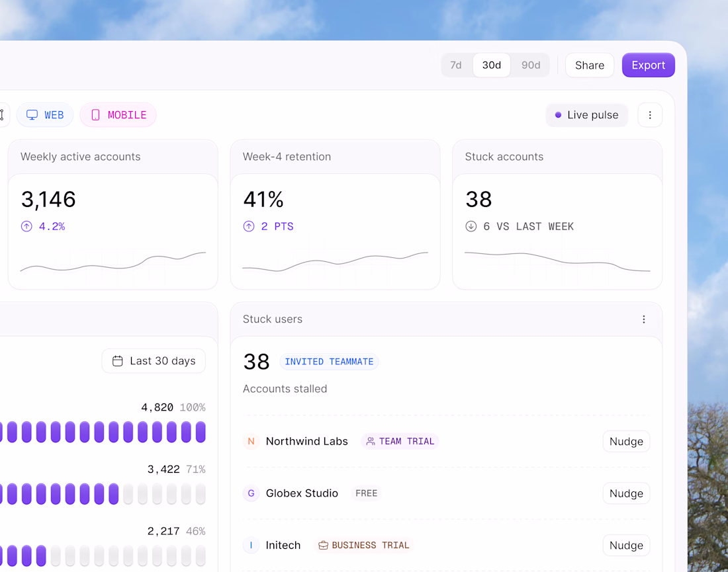
Task: Toggle the WEB platform filter chip
Action: [45, 115]
